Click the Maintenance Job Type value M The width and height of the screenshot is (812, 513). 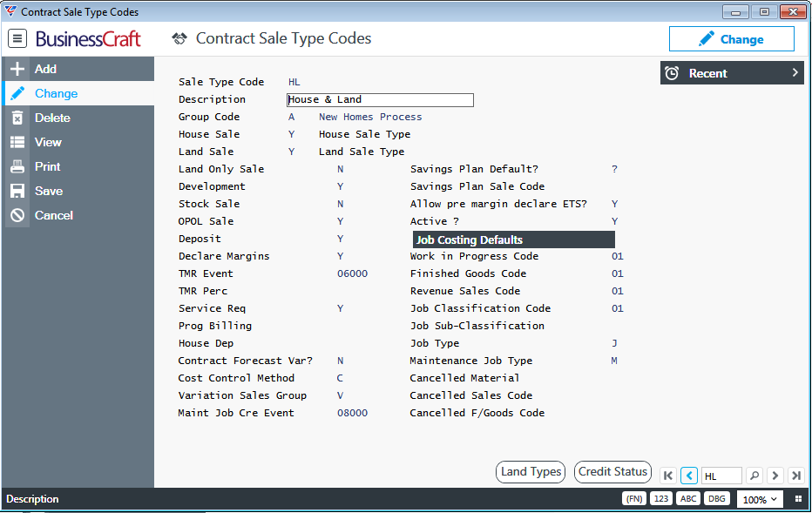(x=614, y=361)
